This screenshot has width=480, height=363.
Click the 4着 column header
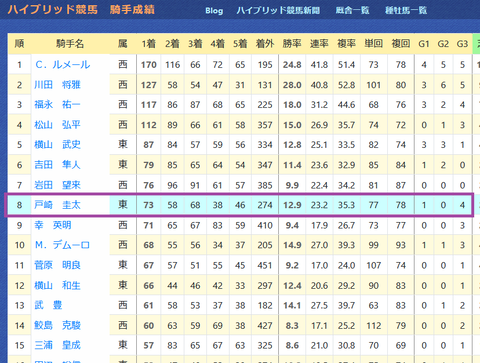[217, 44]
